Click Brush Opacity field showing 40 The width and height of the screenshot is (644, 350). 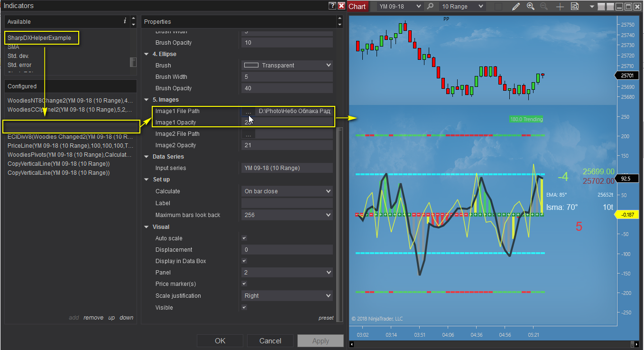click(287, 88)
